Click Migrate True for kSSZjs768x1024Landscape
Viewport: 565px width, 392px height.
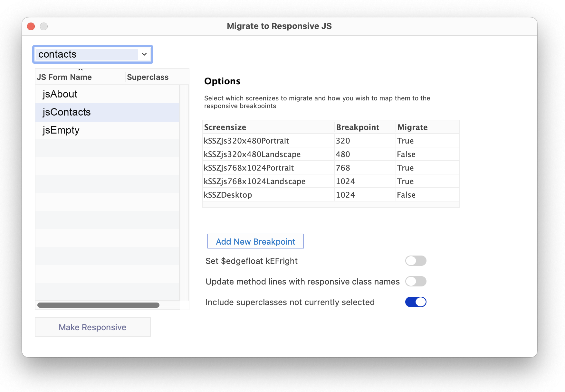tap(427, 181)
